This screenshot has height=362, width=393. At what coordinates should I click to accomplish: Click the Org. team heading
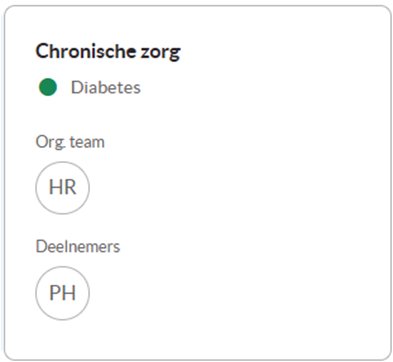point(70,142)
